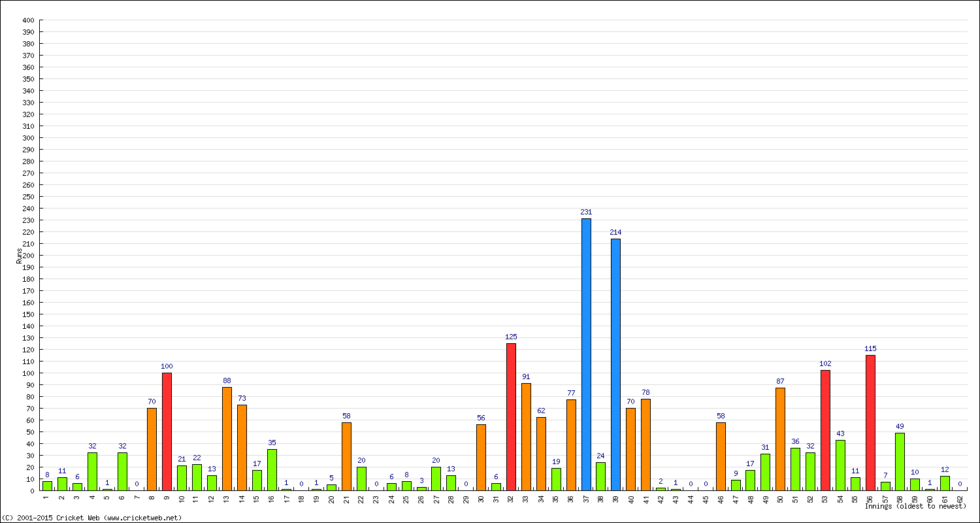Click the 214 value label above the bar

[616, 232]
